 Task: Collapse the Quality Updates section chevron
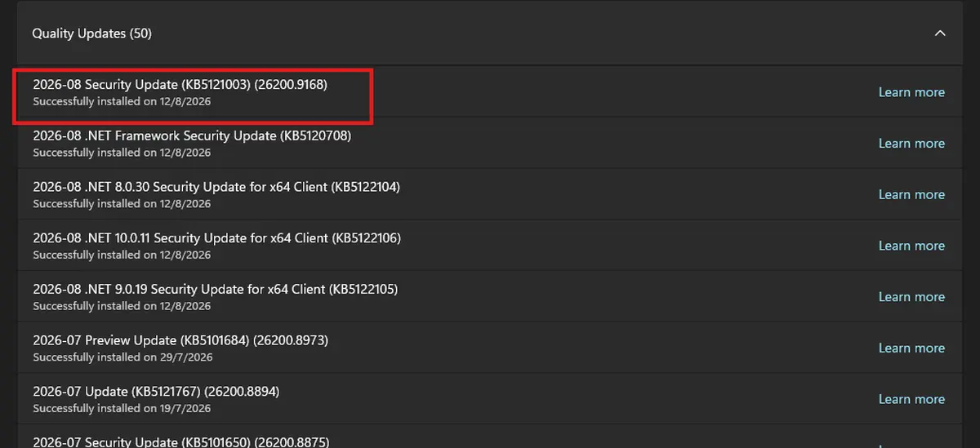coord(940,33)
